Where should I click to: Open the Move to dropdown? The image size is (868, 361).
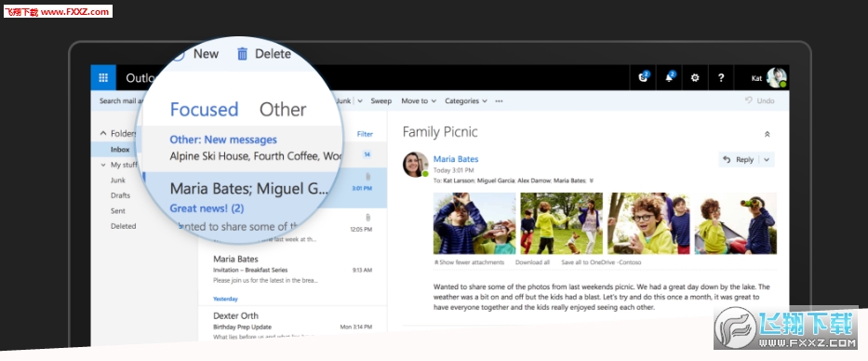click(x=419, y=100)
